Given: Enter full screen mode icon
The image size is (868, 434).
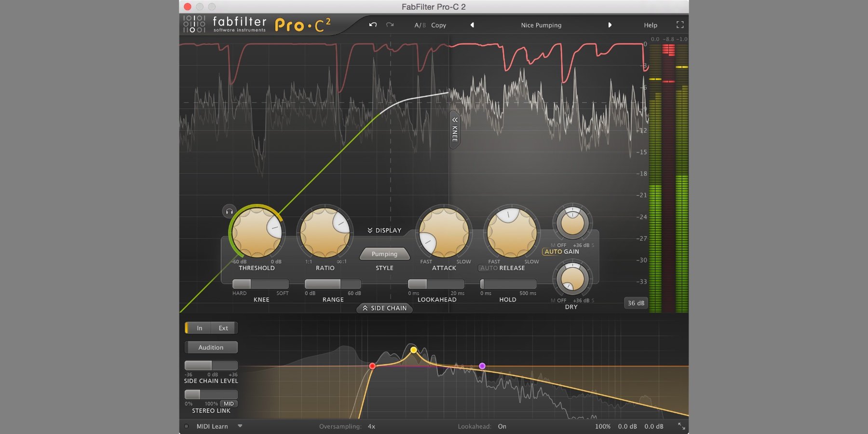Looking at the screenshot, I should (680, 25).
